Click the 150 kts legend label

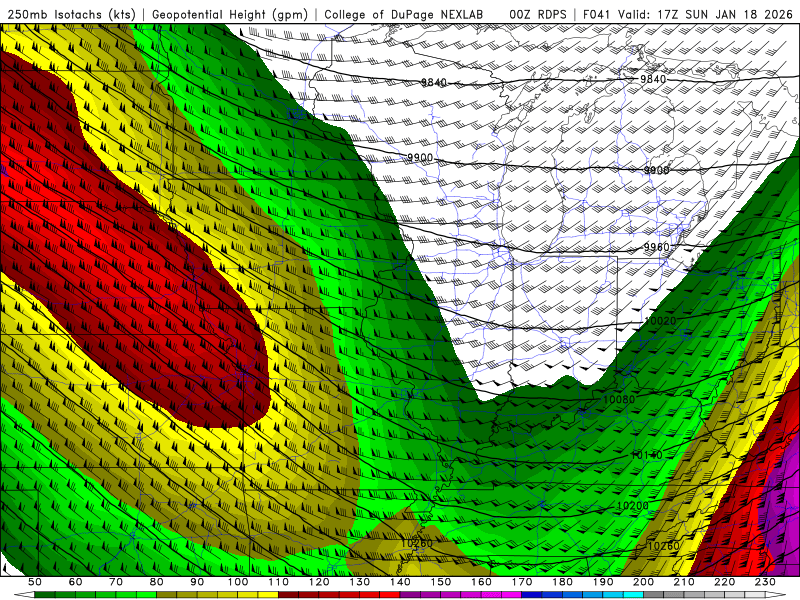point(440,582)
